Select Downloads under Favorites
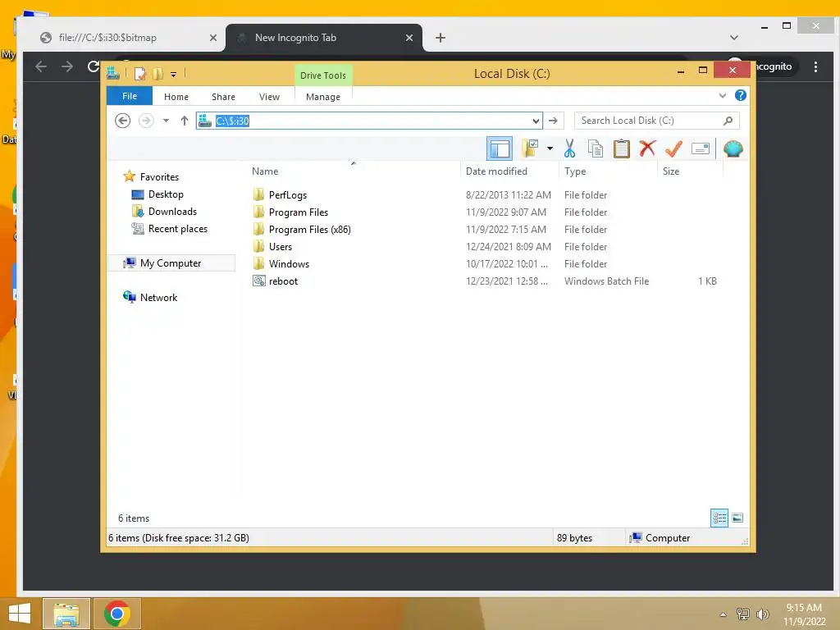The height and width of the screenshot is (630, 840). [172, 211]
